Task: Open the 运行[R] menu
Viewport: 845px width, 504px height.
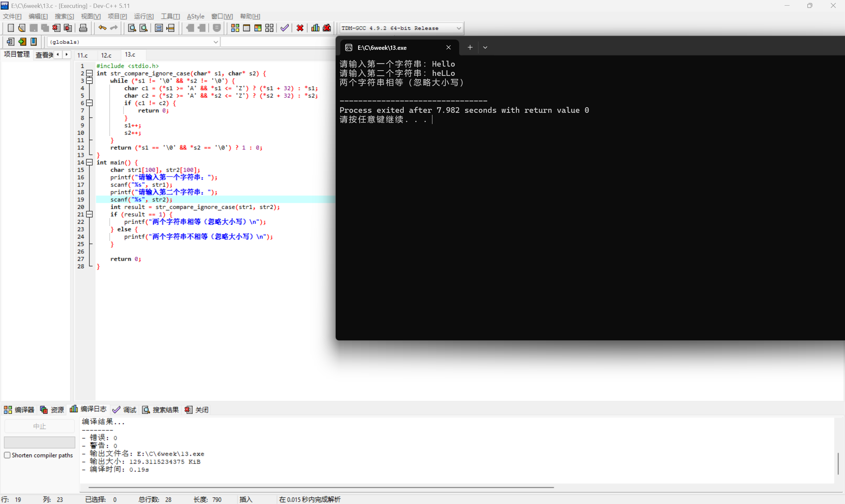Action: 143,16
